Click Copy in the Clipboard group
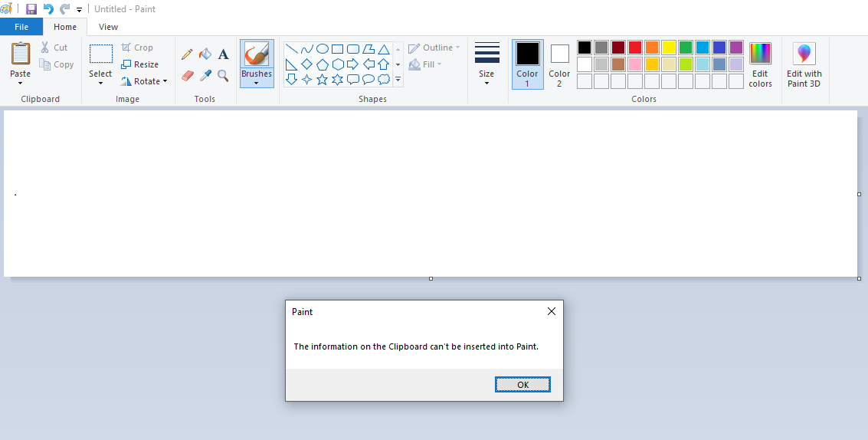The height and width of the screenshot is (440, 868). click(x=57, y=64)
